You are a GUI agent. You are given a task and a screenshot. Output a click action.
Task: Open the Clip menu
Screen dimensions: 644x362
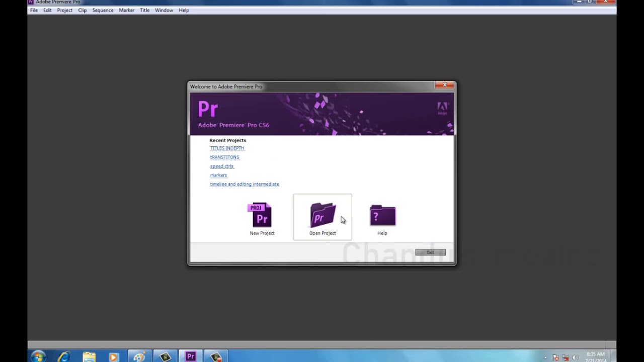[83, 10]
